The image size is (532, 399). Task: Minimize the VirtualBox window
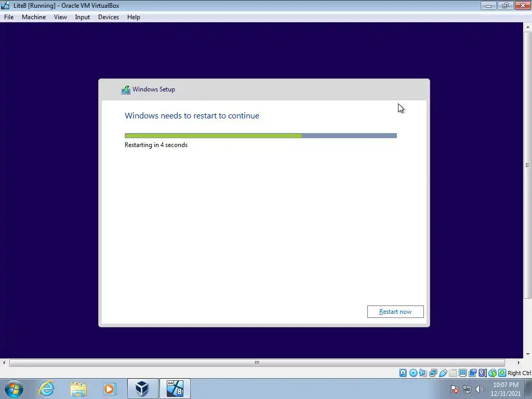(488, 5)
